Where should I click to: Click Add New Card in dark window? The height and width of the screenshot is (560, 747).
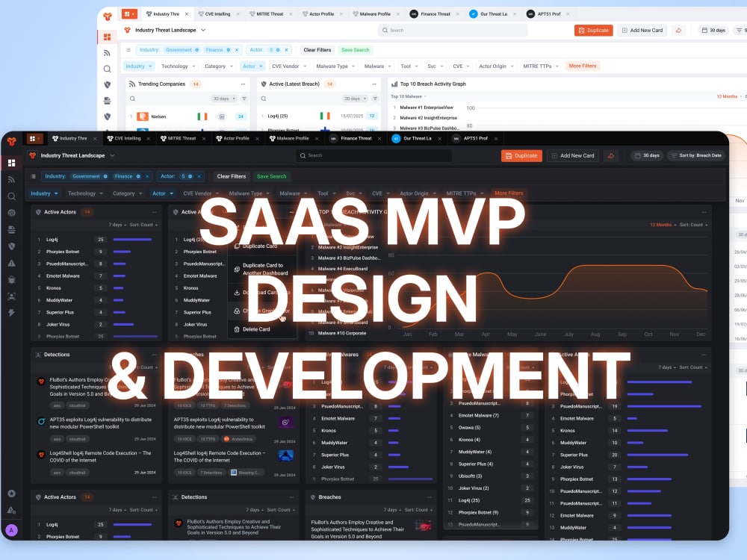(573, 156)
